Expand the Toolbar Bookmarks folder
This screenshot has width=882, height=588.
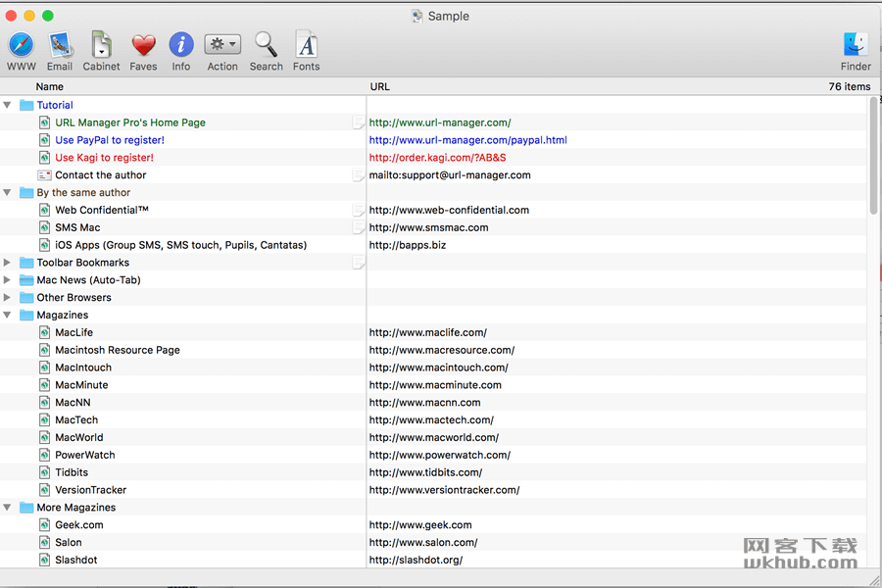[x=7, y=263]
